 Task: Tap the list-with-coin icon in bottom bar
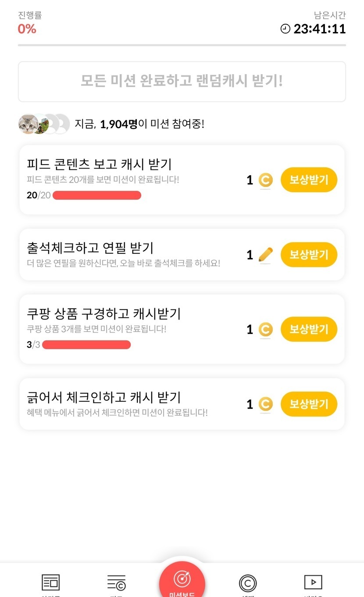click(x=116, y=583)
